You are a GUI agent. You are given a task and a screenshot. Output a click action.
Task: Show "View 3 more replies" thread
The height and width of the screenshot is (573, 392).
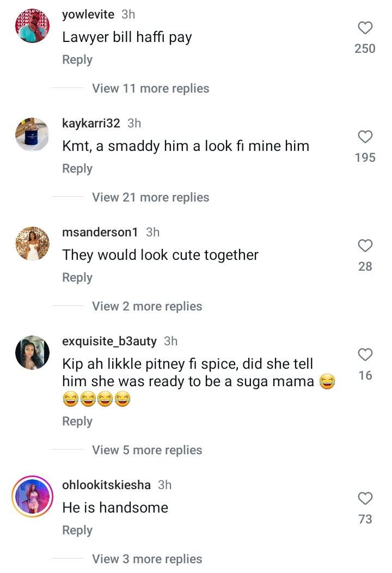(147, 559)
